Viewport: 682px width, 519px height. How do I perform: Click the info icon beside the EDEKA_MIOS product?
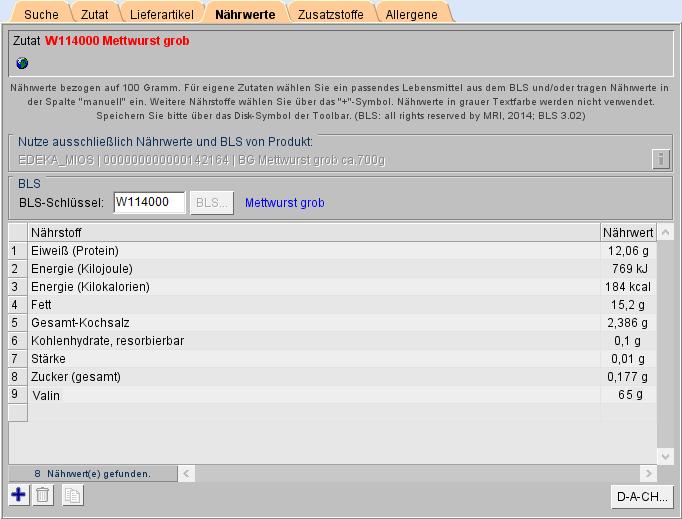point(661,159)
